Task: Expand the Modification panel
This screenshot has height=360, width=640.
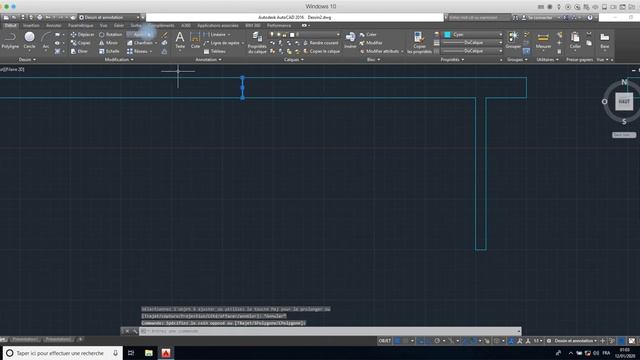Action: [119, 60]
